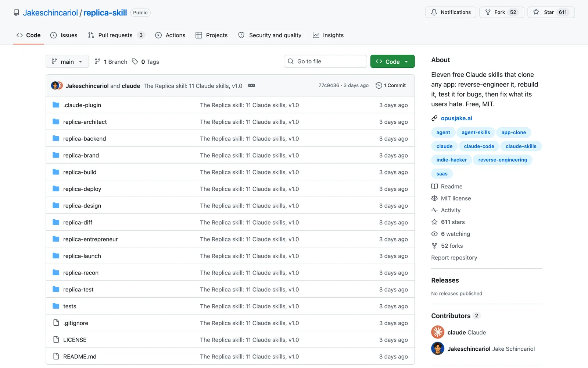Select the indie-hacker topic tag
This screenshot has height=368, width=588.
452,160
